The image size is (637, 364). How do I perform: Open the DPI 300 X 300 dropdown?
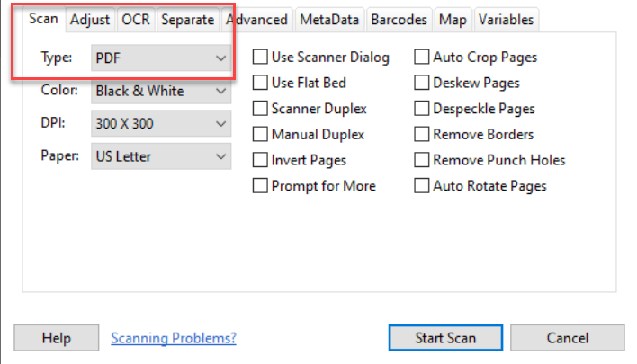(161, 124)
